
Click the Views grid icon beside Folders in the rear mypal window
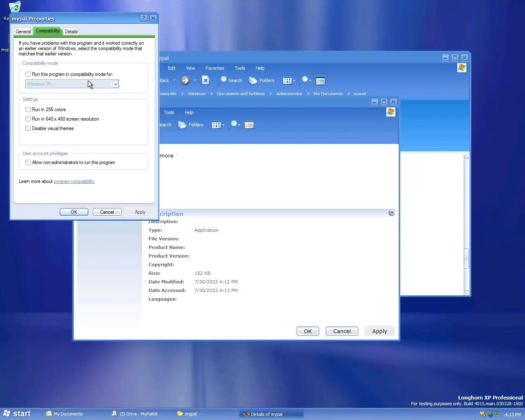click(x=287, y=81)
